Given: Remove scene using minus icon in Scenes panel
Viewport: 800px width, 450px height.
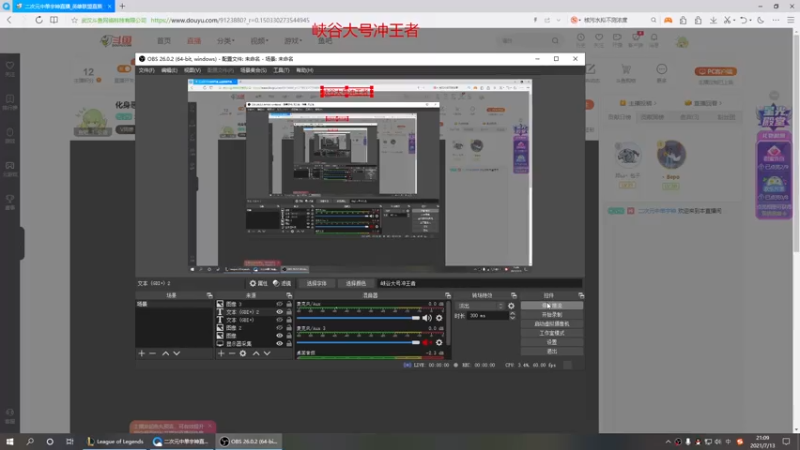Looking at the screenshot, I should [x=153, y=353].
